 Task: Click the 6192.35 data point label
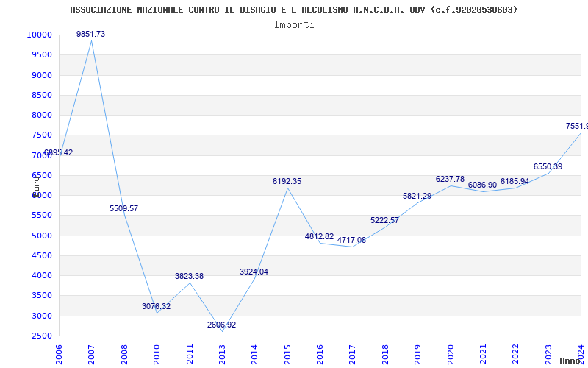(x=287, y=181)
